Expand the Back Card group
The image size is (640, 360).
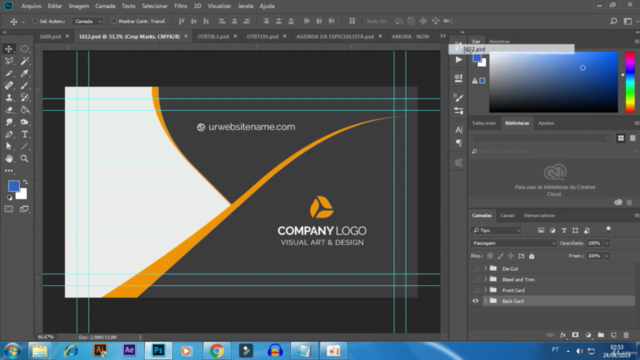click(485, 301)
